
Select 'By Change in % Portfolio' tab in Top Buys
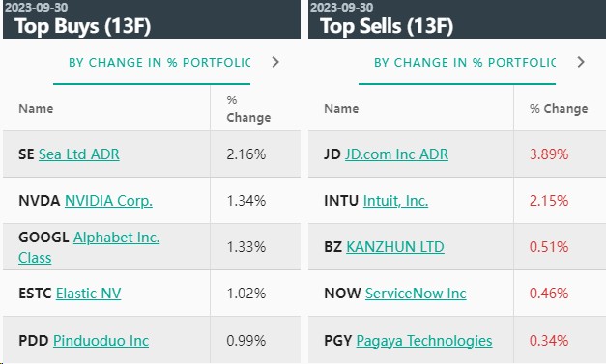tap(159, 62)
